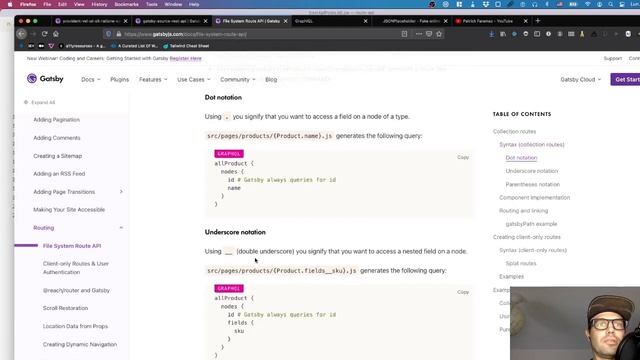640x360 pixels.
Task: Collapse the Routing section chevron
Action: pyautogui.click(x=121, y=227)
